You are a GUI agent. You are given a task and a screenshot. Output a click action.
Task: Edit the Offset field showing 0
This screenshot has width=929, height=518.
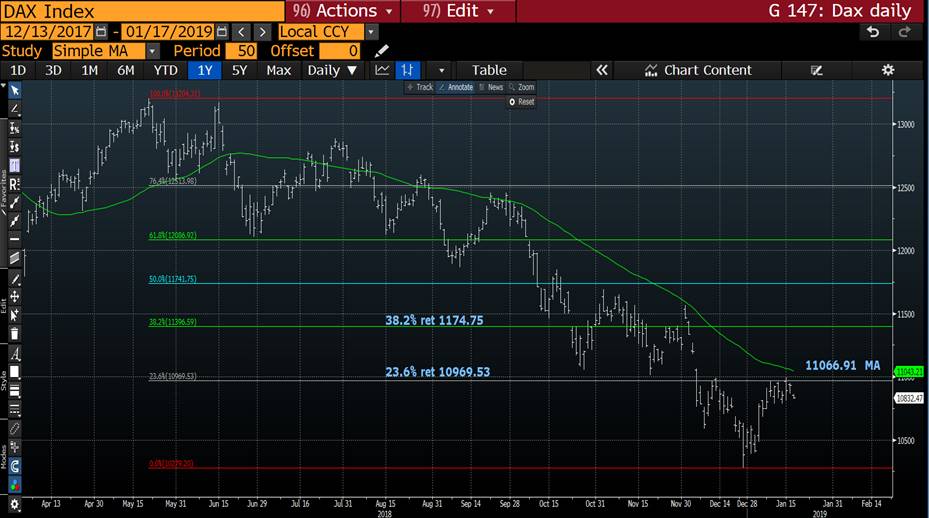[339, 51]
